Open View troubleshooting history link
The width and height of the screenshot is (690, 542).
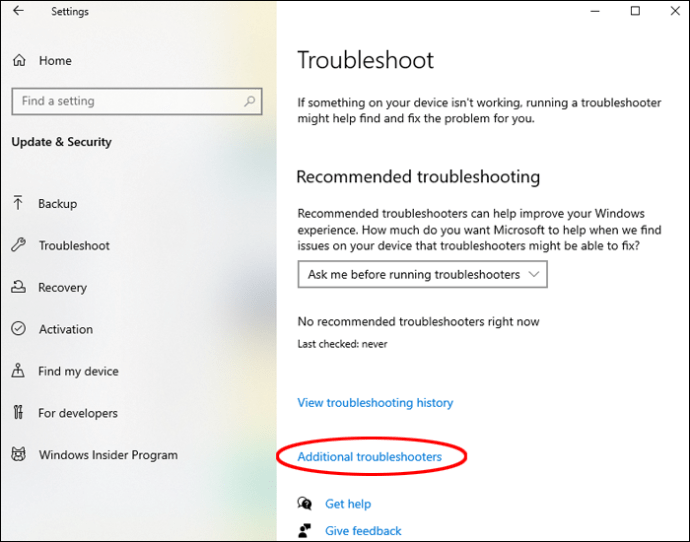point(375,403)
